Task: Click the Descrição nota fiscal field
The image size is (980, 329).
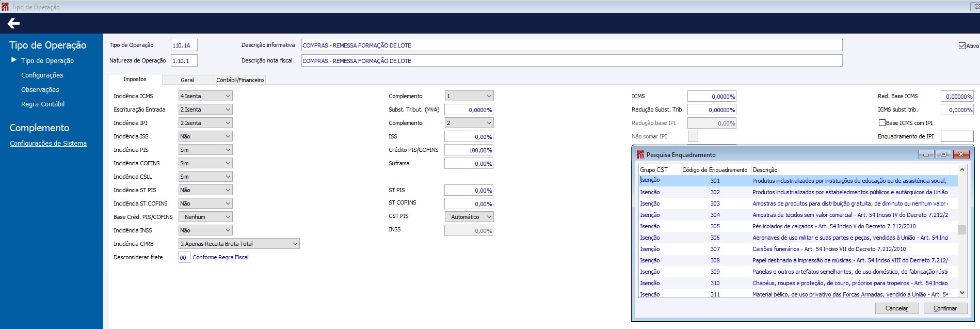Action: pyautogui.click(x=572, y=61)
